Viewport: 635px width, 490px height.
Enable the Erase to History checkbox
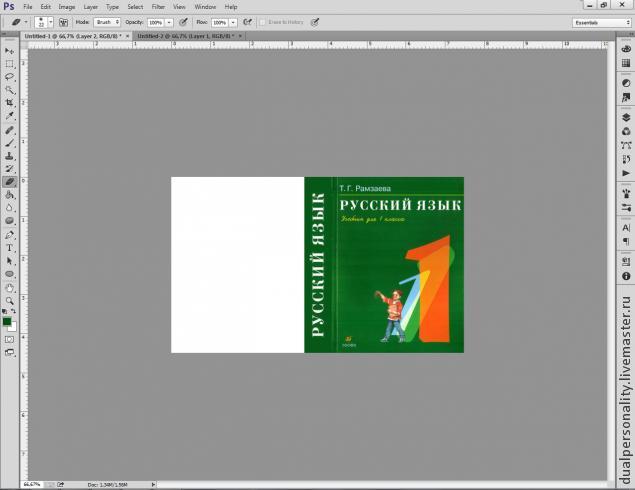pos(263,21)
